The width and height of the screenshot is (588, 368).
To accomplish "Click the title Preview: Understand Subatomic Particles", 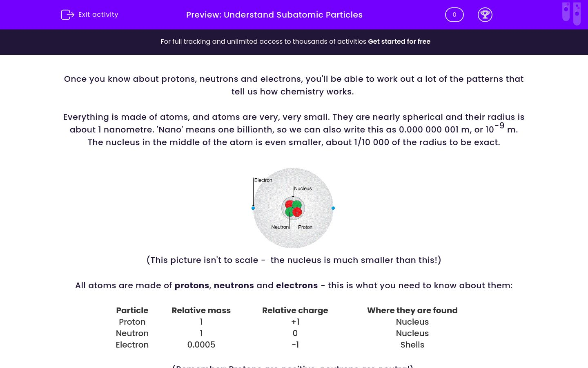I will pos(274,15).
